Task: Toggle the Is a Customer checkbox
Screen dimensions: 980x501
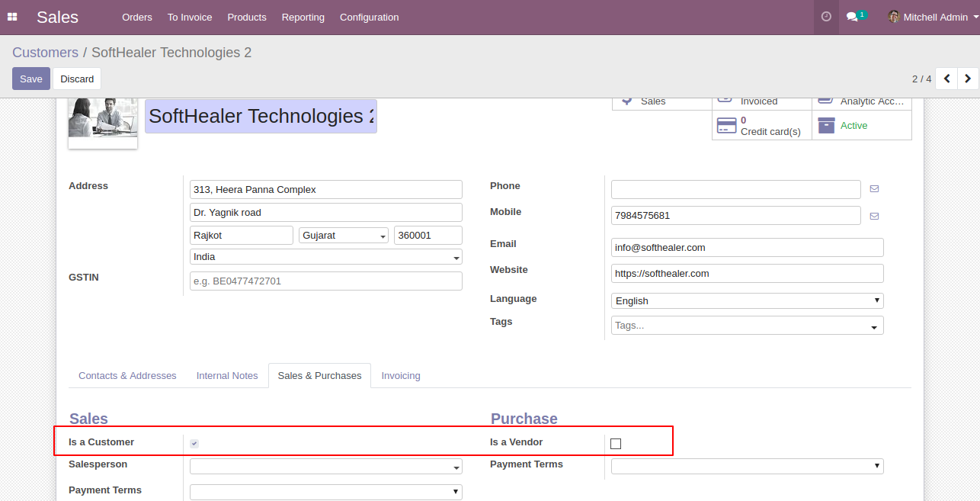Action: click(x=194, y=443)
